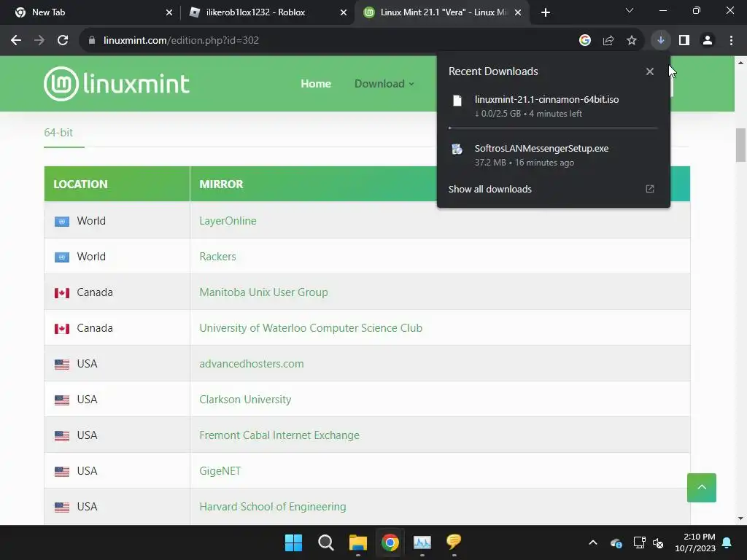Click the padlock site info icon
Image resolution: width=747 pixels, height=560 pixels.
[x=92, y=41]
